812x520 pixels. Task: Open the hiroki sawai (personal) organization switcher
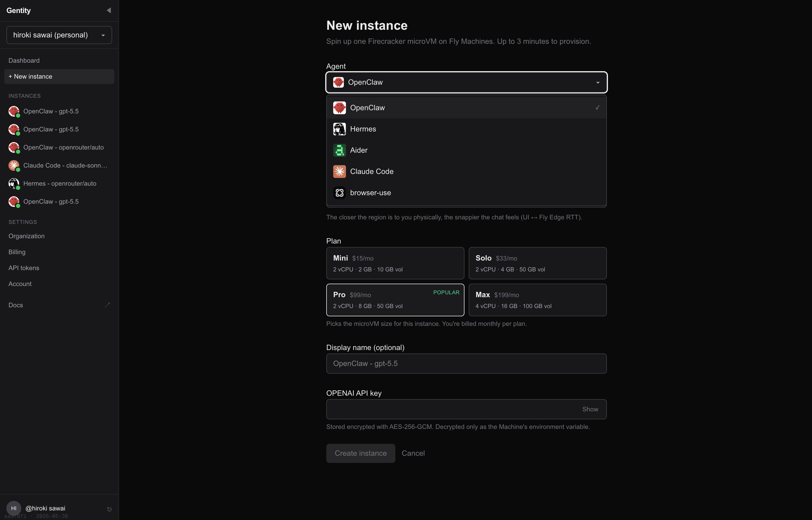[x=59, y=35]
